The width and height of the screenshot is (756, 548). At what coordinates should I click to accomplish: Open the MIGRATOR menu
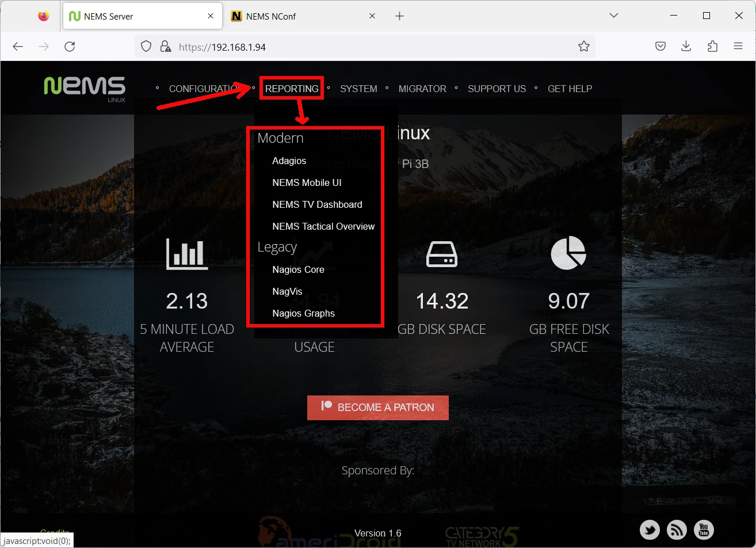pos(422,89)
